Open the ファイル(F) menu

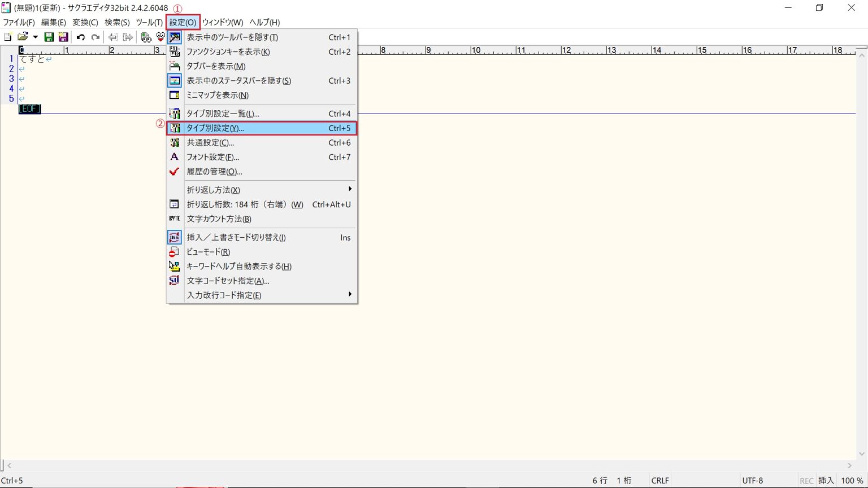19,23
